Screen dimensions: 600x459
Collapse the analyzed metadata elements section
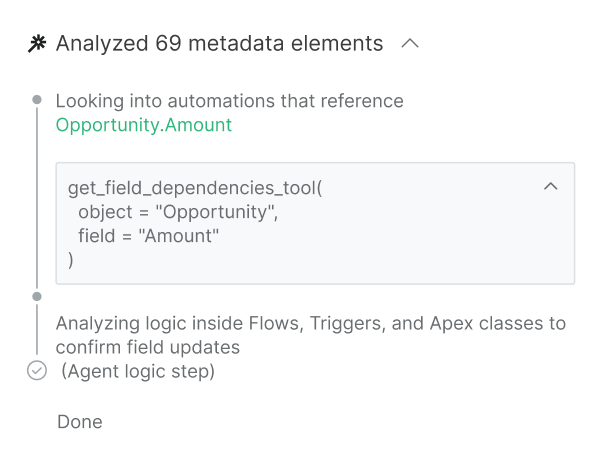(x=409, y=44)
